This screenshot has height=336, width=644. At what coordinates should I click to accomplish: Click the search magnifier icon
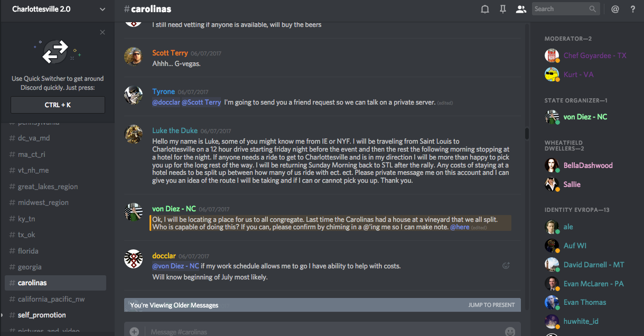pyautogui.click(x=593, y=9)
